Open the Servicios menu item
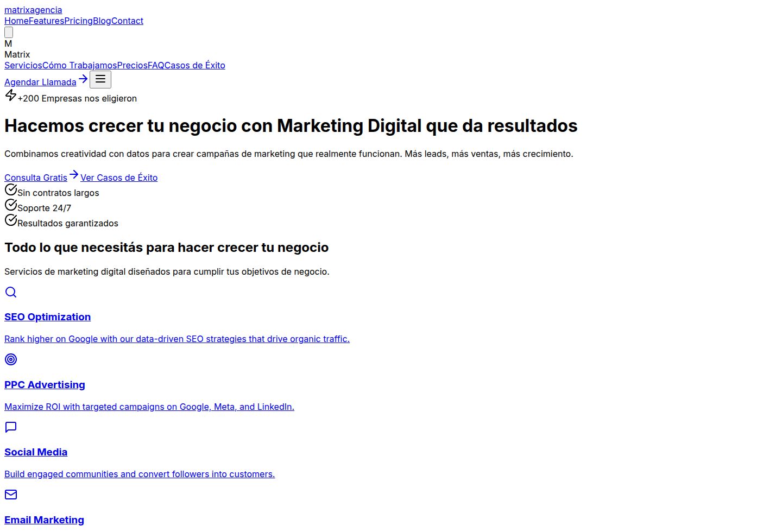 point(23,65)
